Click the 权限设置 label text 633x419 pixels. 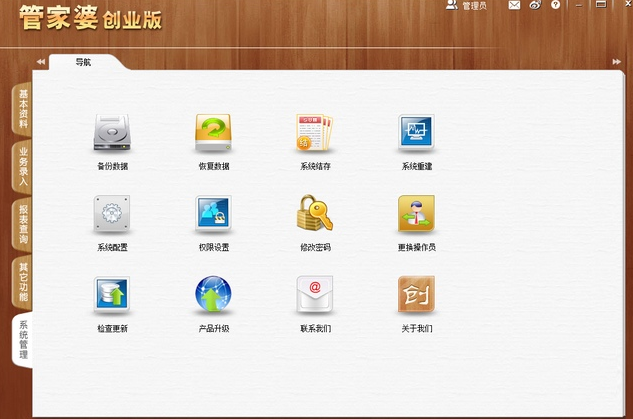tap(214, 247)
